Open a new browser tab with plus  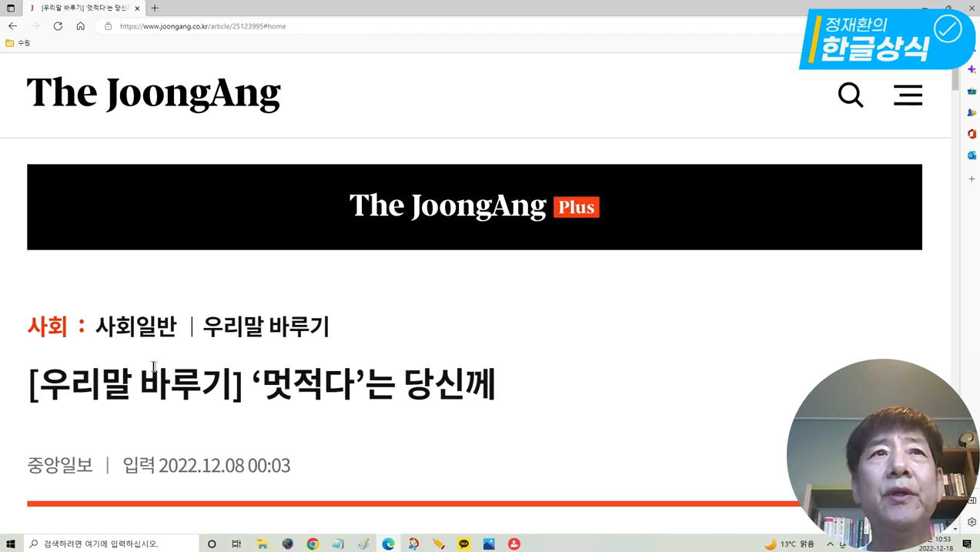pos(155,8)
